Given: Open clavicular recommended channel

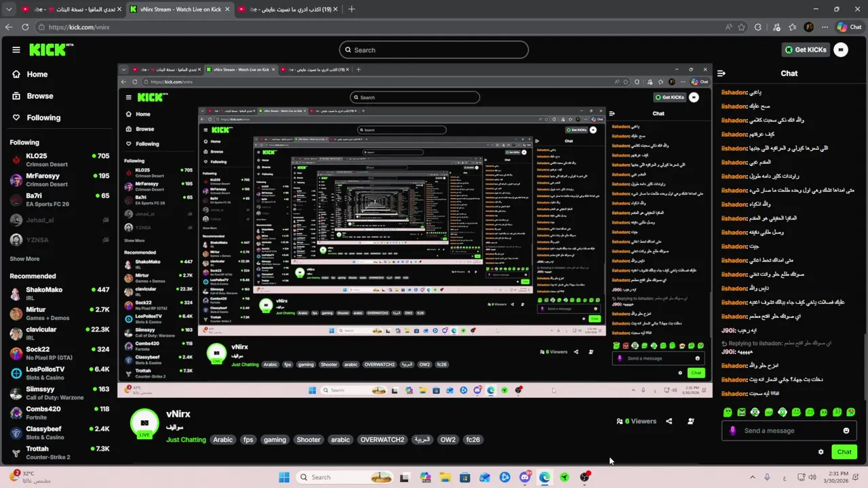Looking at the screenshot, I should 60,333.
